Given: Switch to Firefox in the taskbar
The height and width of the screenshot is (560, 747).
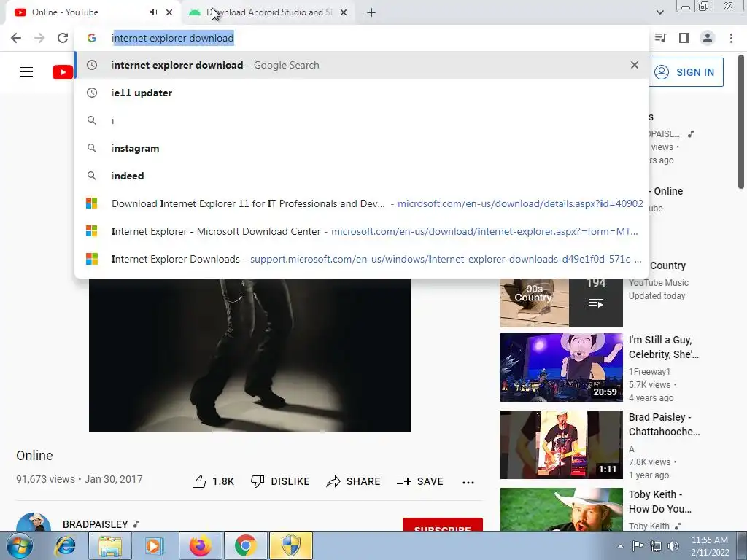Looking at the screenshot, I should click(200, 545).
